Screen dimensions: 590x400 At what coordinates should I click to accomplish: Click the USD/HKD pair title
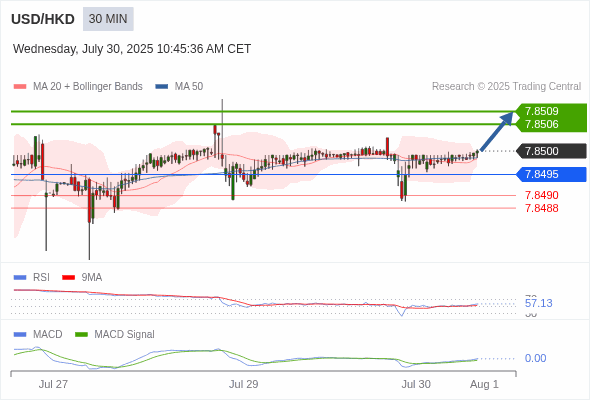click(43, 19)
